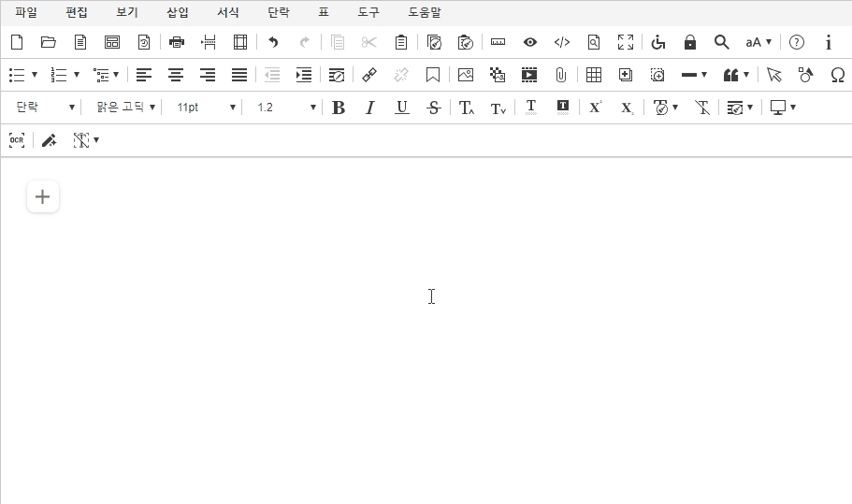This screenshot has height=504, width=852.
Task: Click the plus button to add a block
Action: (43, 196)
